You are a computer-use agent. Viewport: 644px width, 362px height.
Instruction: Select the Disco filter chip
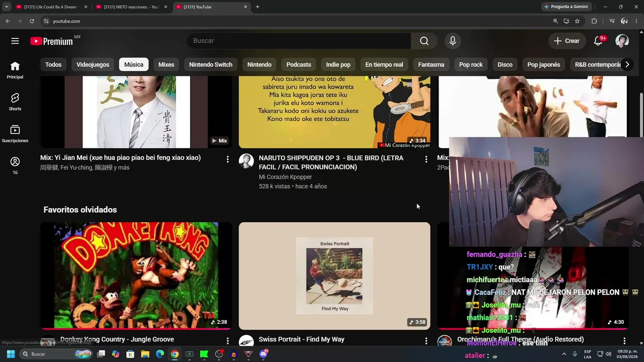[x=505, y=64]
